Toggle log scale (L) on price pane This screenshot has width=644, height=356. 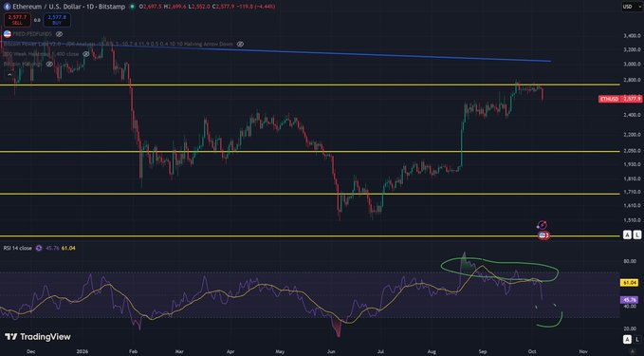(637, 234)
